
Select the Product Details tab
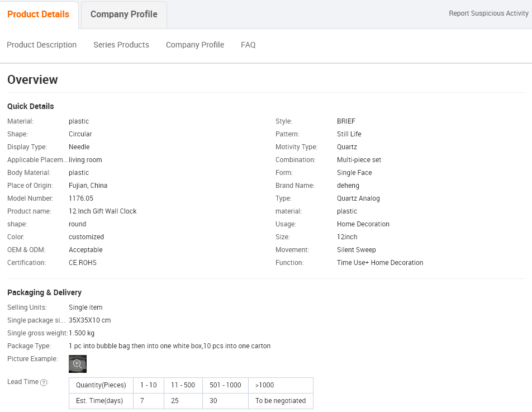pyautogui.click(x=39, y=14)
